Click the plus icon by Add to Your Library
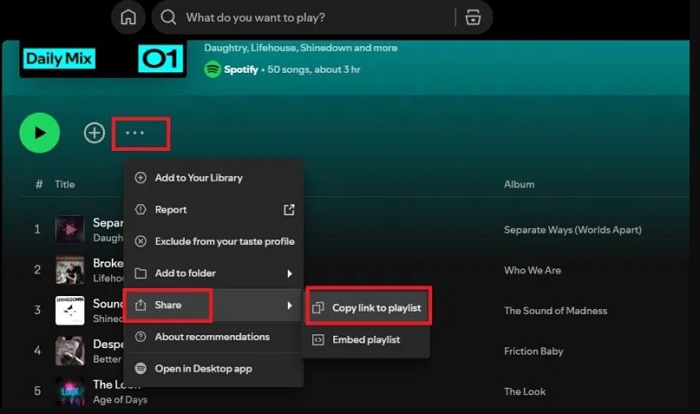700x414 pixels. 141,178
